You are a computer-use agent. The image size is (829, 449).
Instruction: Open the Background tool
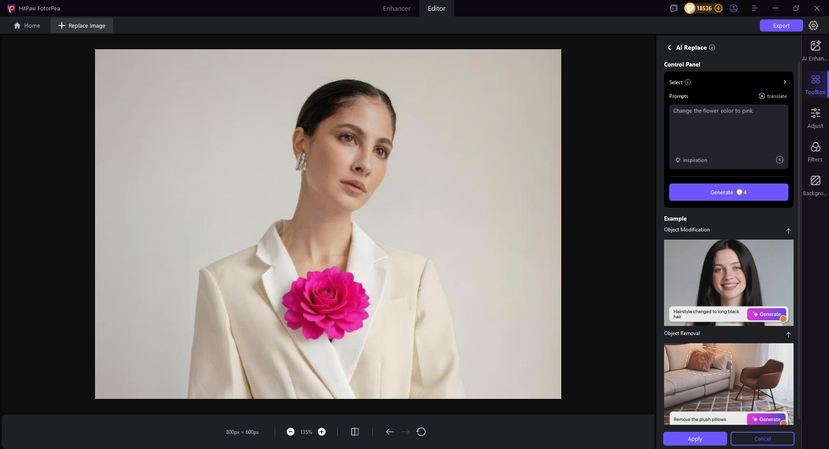(815, 185)
